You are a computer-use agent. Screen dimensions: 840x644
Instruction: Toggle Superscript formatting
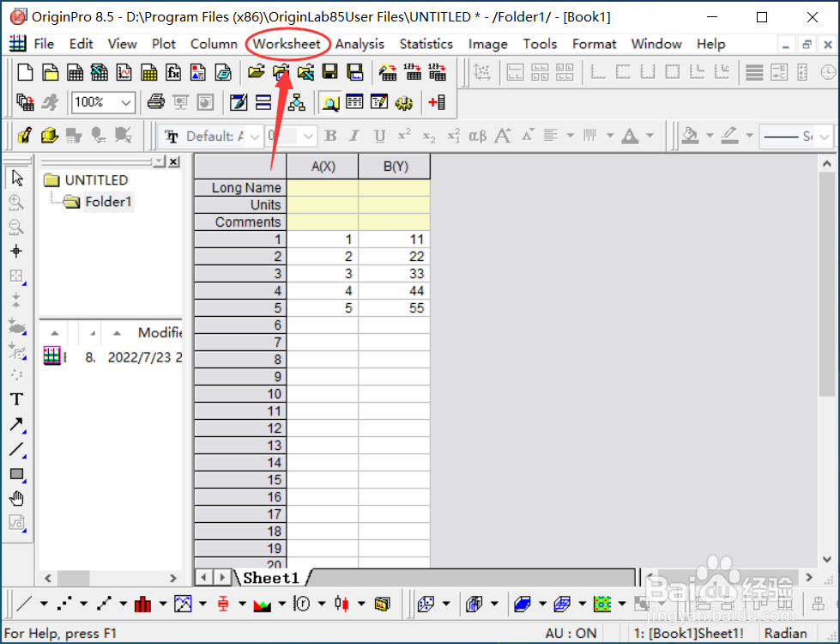[x=404, y=137]
